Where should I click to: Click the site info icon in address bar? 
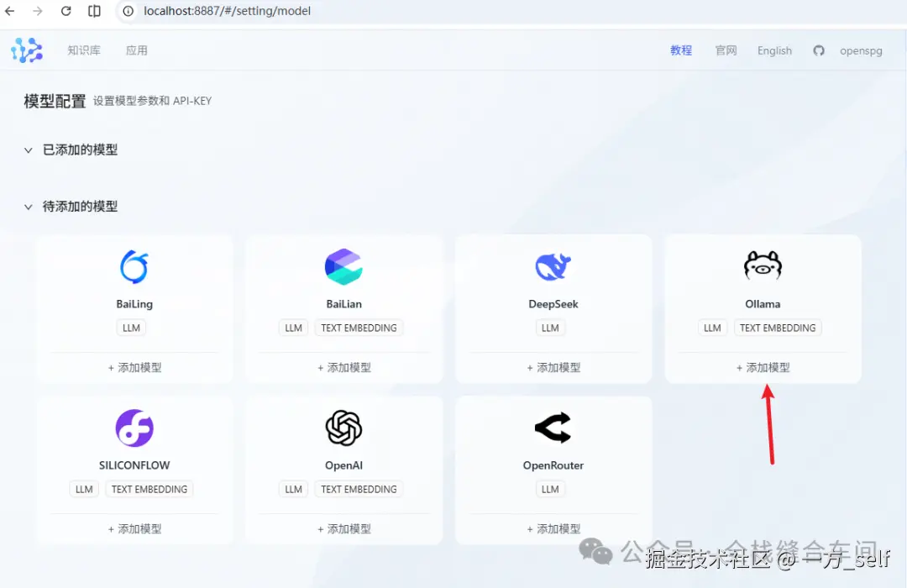click(x=128, y=11)
